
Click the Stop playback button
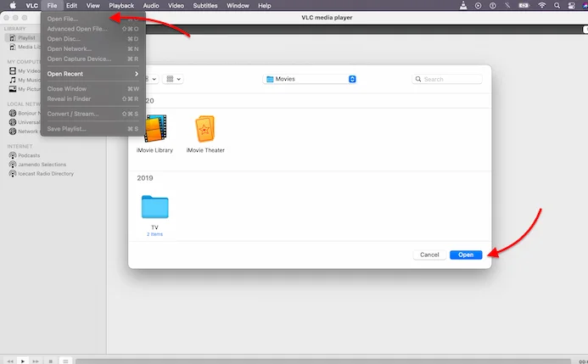51,361
